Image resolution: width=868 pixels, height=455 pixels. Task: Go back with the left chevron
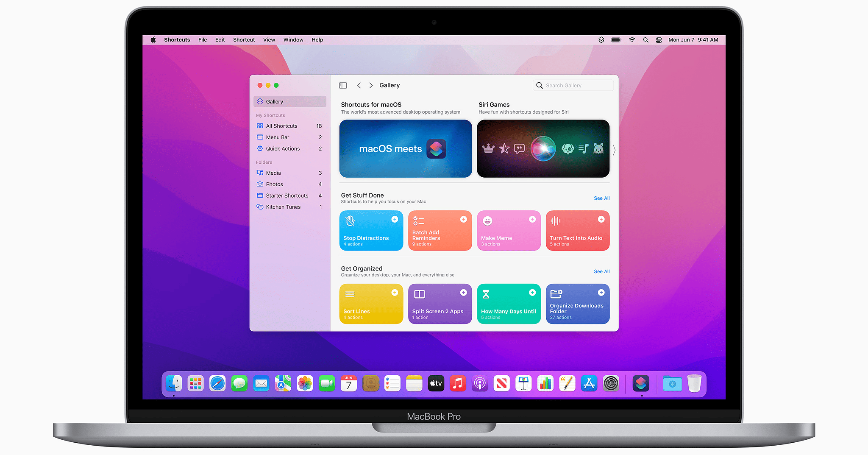pos(359,85)
